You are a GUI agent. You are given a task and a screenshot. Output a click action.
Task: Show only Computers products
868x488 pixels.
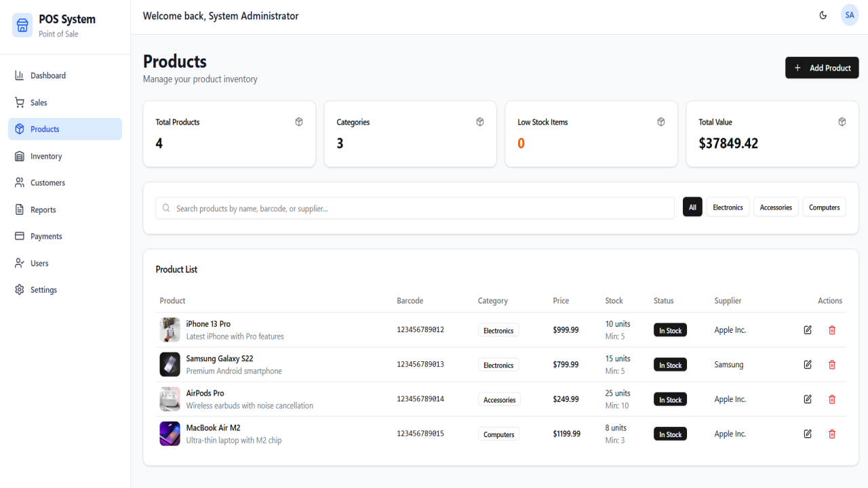tap(824, 207)
